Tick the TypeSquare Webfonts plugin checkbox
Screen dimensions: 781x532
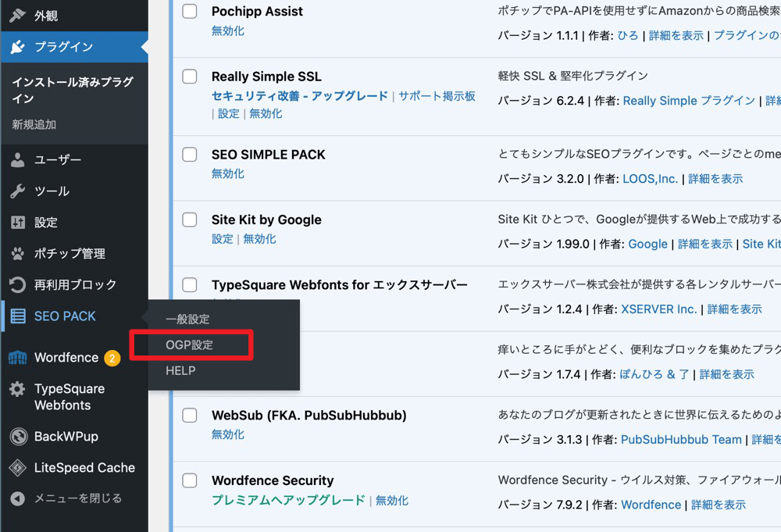[x=189, y=285]
